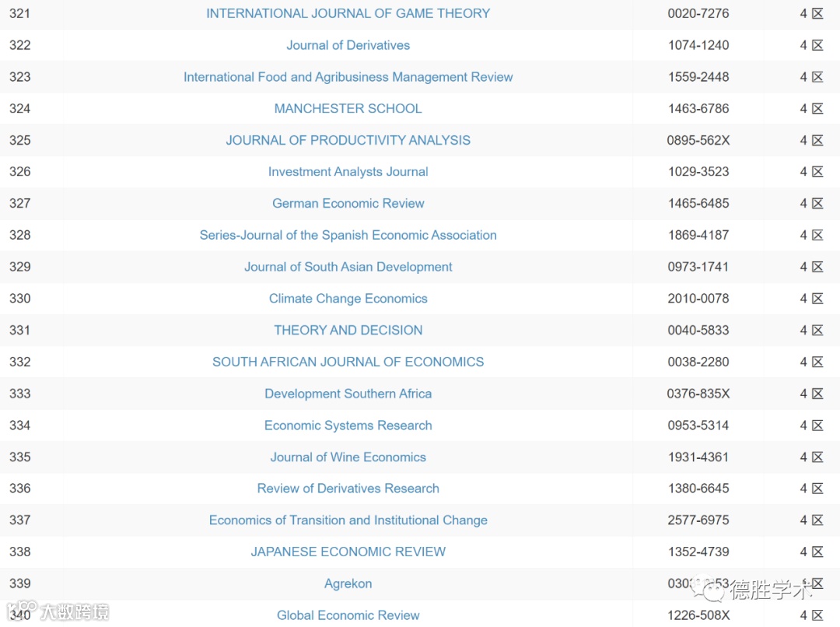This screenshot has height=627, width=840.
Task: Click row number 328
Action: point(19,235)
